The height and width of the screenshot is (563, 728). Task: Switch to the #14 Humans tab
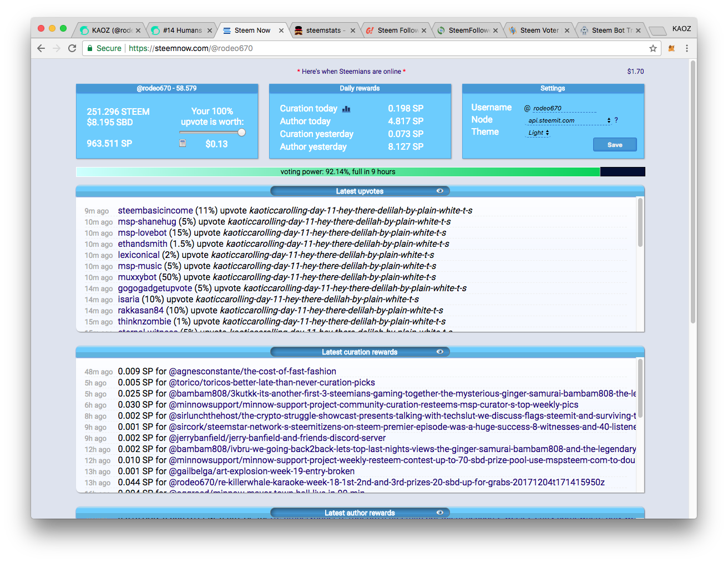click(x=181, y=31)
